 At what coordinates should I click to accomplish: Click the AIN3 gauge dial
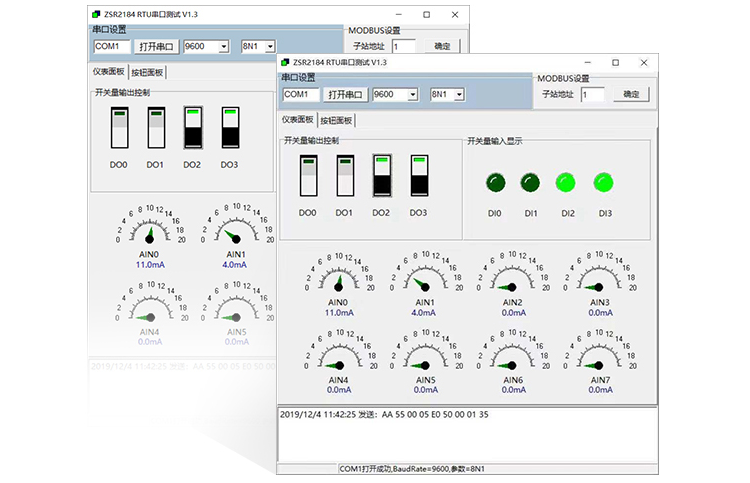tap(599, 273)
